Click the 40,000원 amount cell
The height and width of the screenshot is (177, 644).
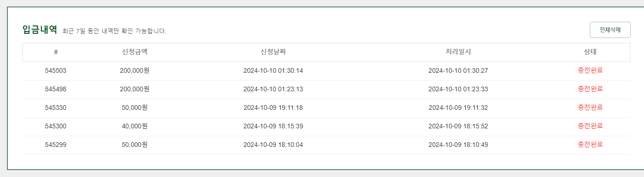pos(134,126)
